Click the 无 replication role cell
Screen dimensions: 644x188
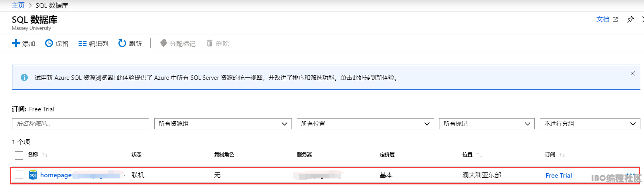click(217, 175)
